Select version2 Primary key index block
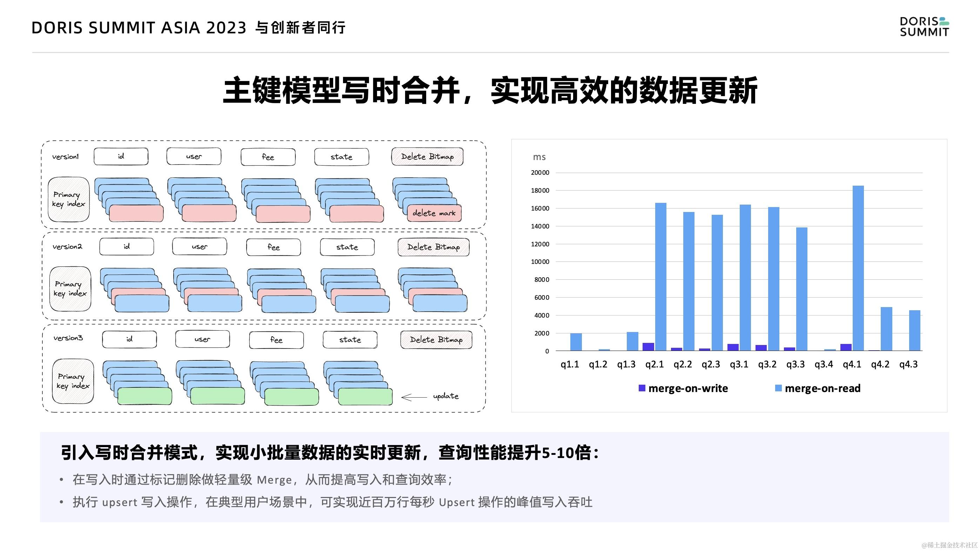 pos(71,289)
